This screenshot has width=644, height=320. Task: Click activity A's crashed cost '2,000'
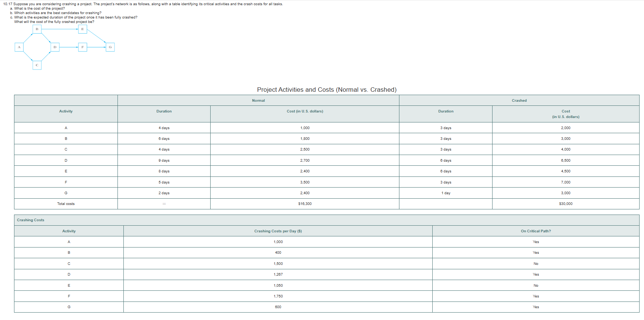(x=566, y=128)
